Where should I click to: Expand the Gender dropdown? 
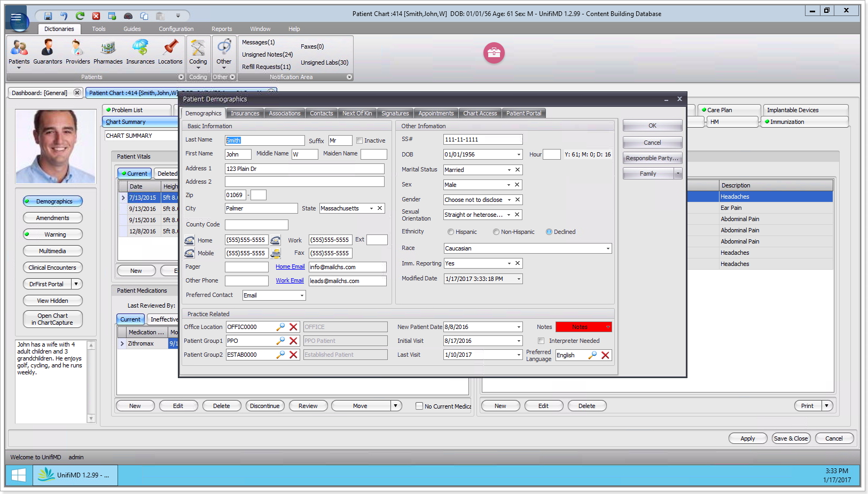tap(509, 200)
